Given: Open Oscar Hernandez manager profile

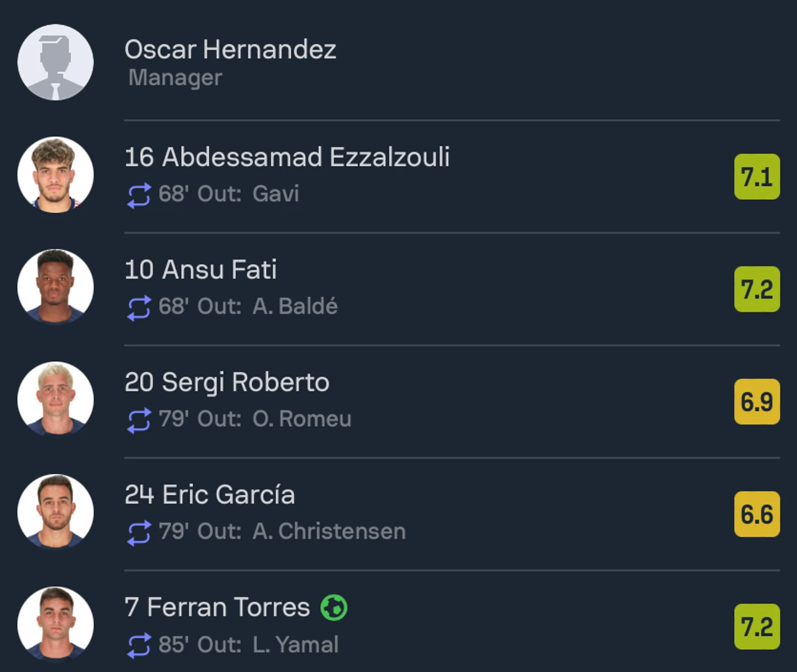Looking at the screenshot, I should (230, 50).
